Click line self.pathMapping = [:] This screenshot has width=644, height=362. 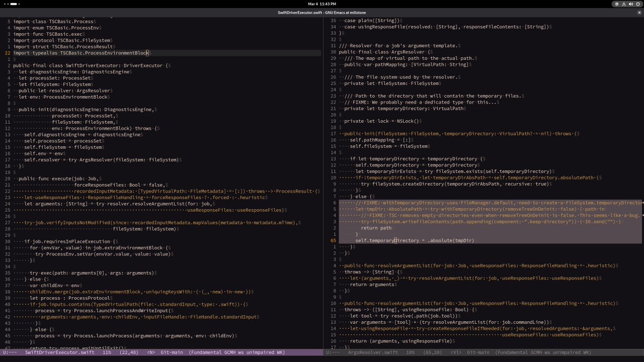pyautogui.click(x=383, y=140)
